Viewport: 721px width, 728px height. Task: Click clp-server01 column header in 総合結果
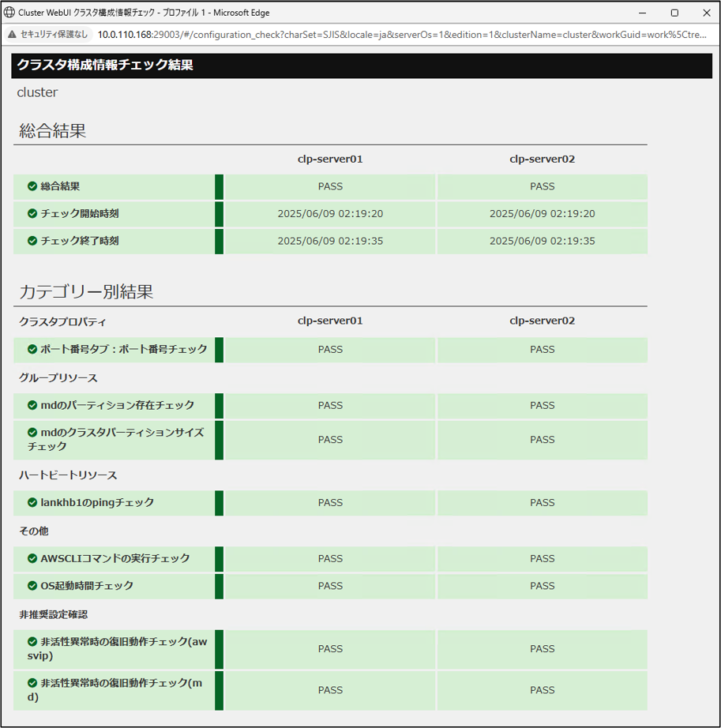pyautogui.click(x=330, y=159)
